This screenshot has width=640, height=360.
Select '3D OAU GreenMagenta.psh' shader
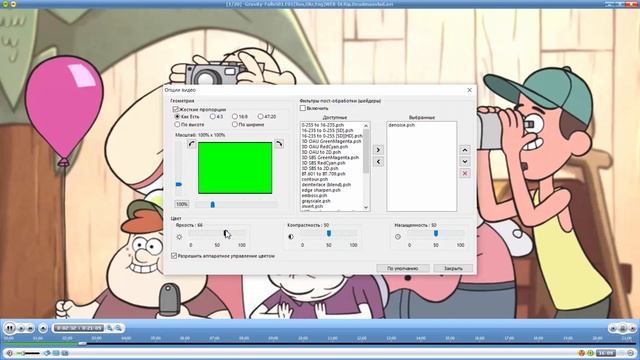[x=331, y=141]
